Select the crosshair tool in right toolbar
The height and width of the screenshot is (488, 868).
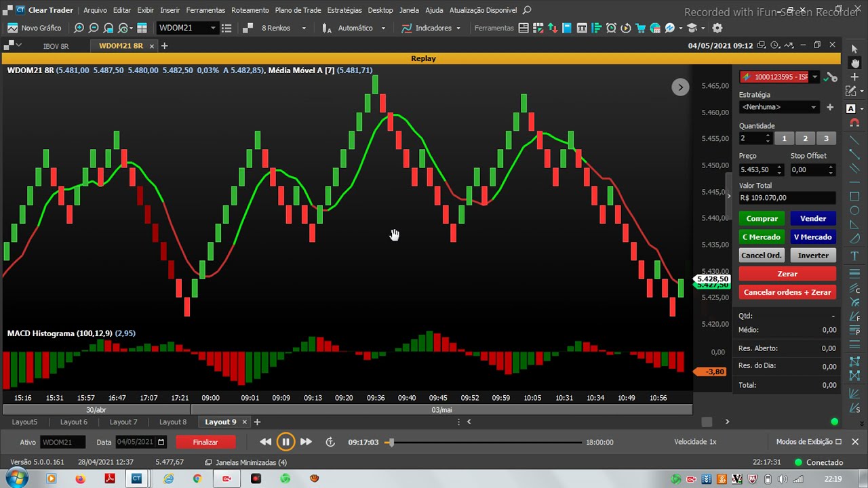click(x=854, y=77)
